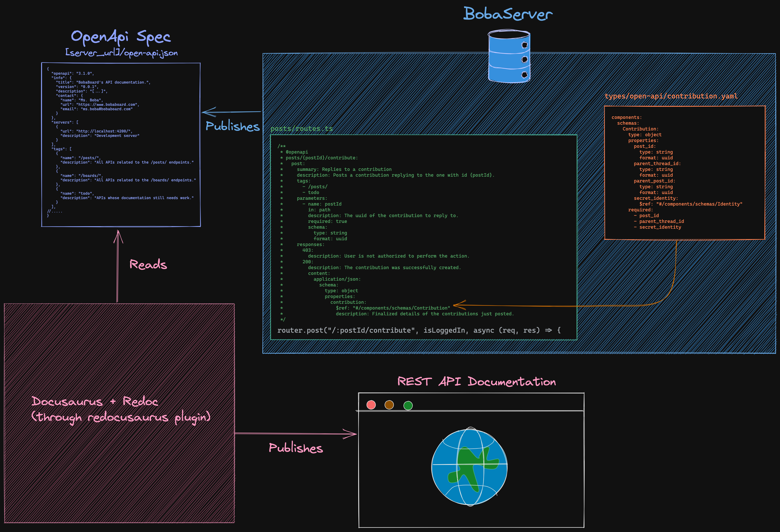Click the blue database server icon
The height and width of the screenshot is (532, 780).
[x=509, y=56]
